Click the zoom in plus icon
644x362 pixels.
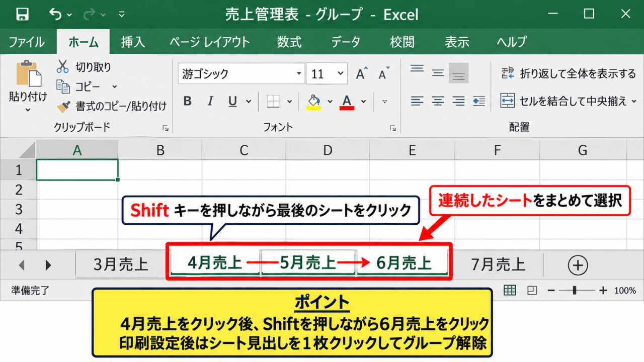[x=603, y=290]
